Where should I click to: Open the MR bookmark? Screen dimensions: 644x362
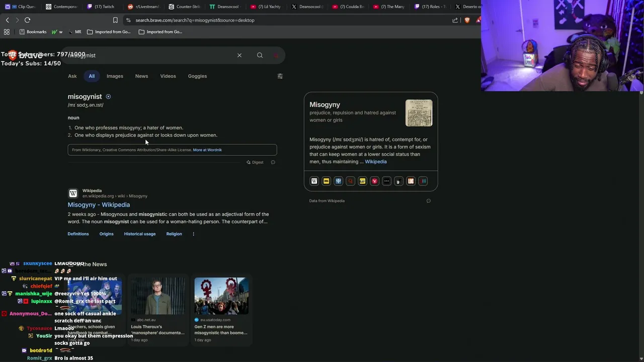pyautogui.click(x=74, y=32)
